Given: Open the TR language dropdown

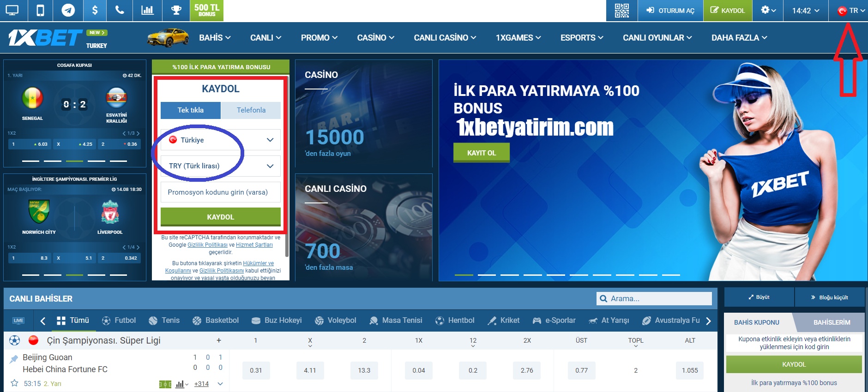Looking at the screenshot, I should pyautogui.click(x=851, y=10).
